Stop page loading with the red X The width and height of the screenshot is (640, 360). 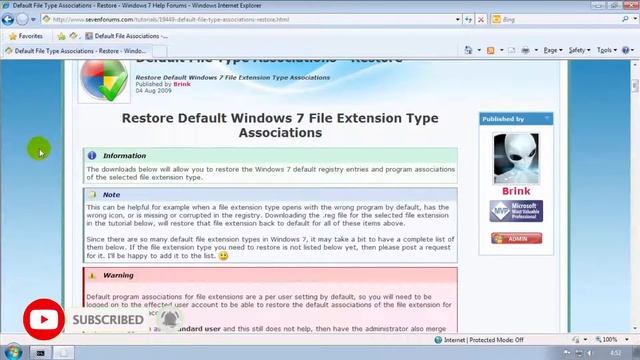tap(481, 19)
